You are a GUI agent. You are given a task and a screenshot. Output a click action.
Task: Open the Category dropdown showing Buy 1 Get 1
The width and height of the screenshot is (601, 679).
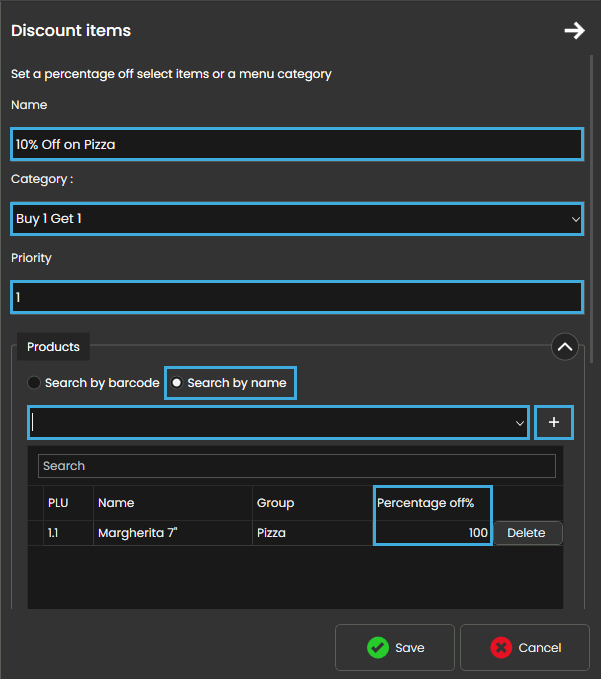click(x=296, y=219)
